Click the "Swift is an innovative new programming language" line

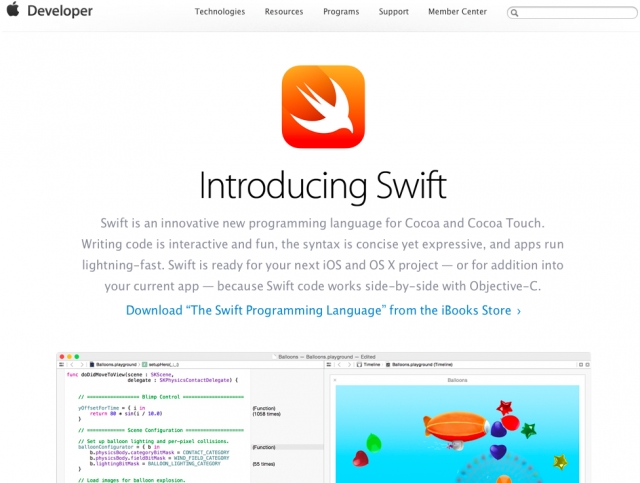point(322,223)
